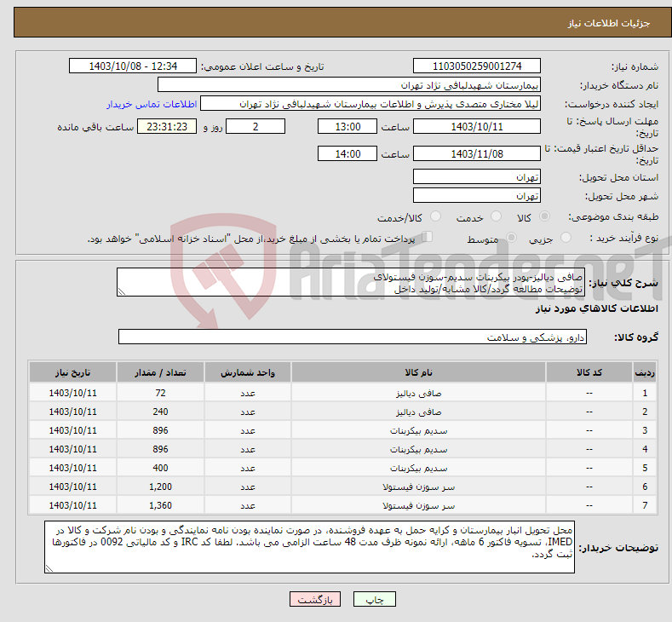
Task: Click quantity 896 in row 3
Action: click(160, 430)
